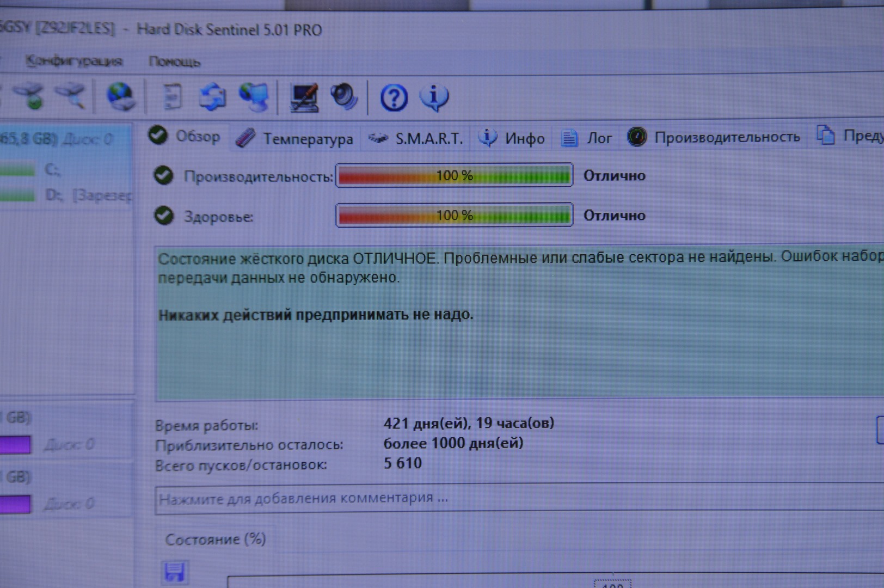Open help with the question mark icon
Screen dimensions: 884x588
click(x=394, y=98)
